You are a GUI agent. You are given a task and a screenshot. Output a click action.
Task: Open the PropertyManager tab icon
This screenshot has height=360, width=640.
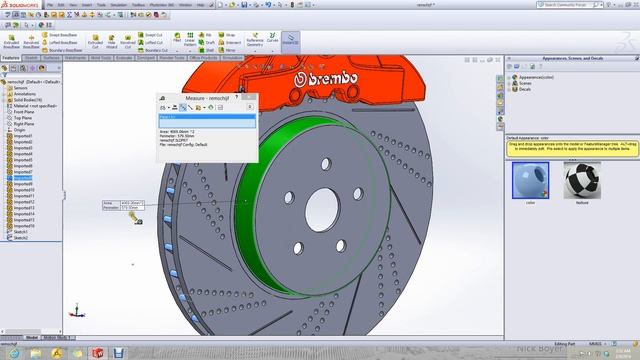pyautogui.click(x=14, y=68)
